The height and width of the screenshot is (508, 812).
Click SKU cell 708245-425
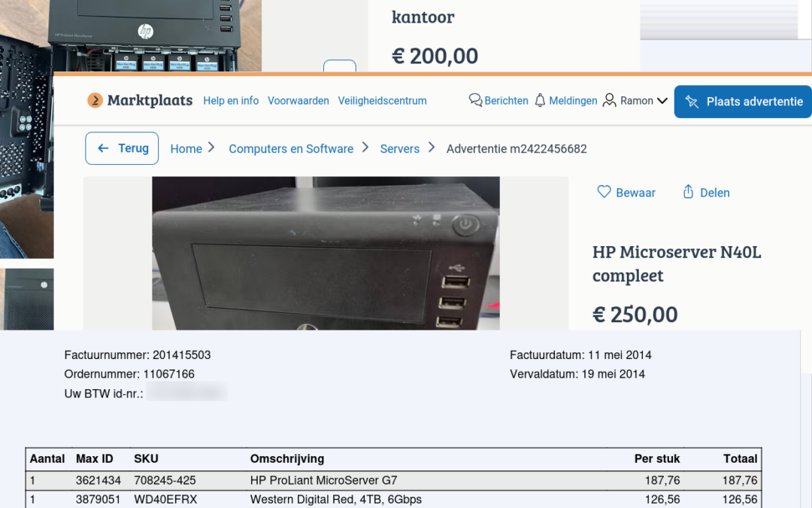point(165,480)
